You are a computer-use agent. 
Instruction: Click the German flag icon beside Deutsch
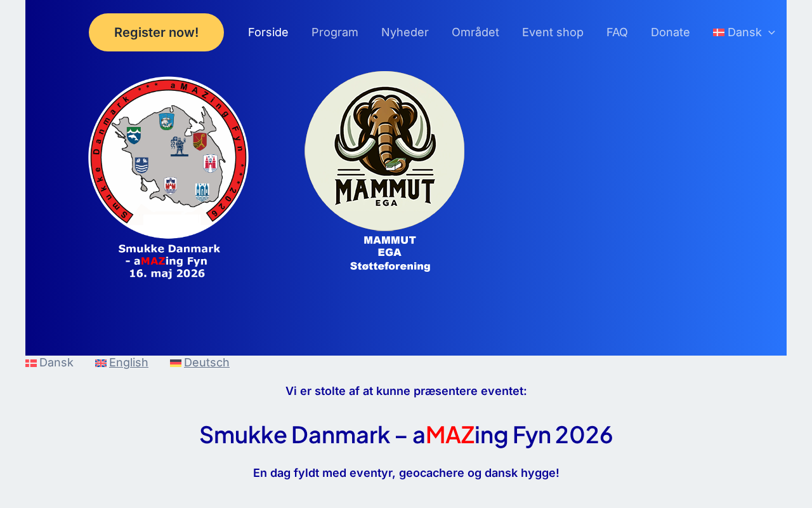[176, 363]
